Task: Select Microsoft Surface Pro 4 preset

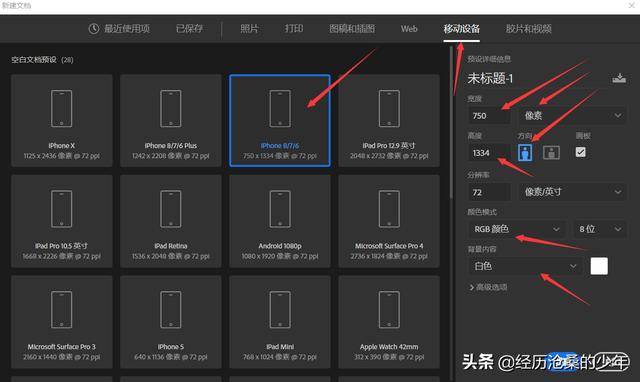Action: 389,221
